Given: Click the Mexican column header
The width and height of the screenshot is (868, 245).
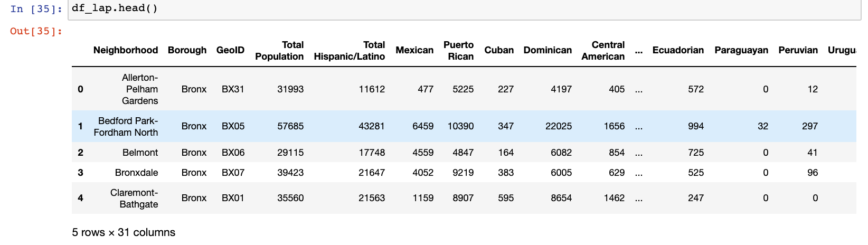Looking at the screenshot, I should (414, 50).
